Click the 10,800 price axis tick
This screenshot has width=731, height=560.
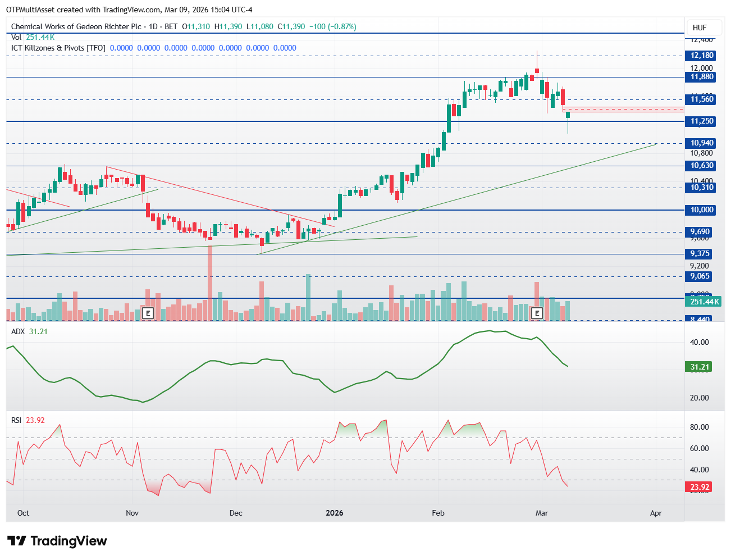point(701,153)
